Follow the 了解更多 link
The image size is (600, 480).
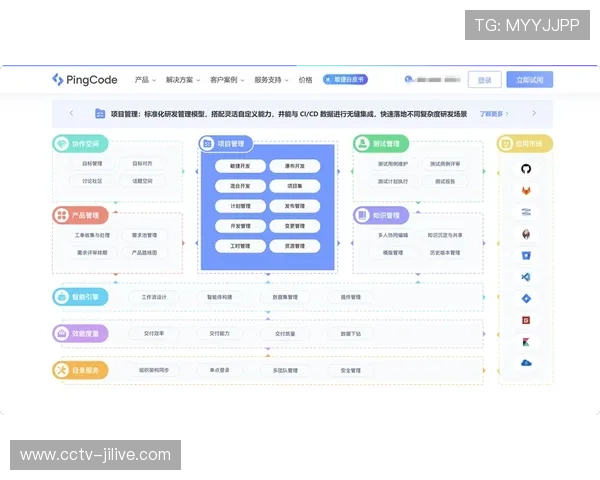click(x=494, y=114)
